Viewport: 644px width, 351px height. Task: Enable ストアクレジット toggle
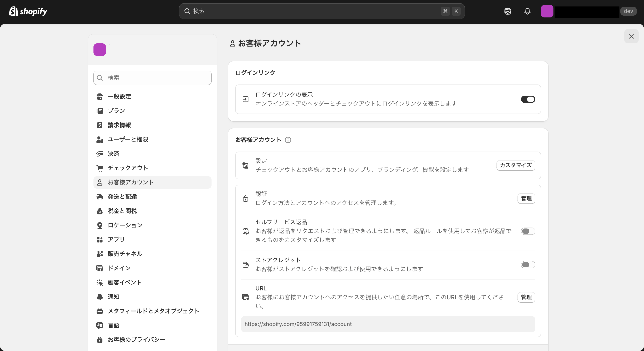[528, 264]
